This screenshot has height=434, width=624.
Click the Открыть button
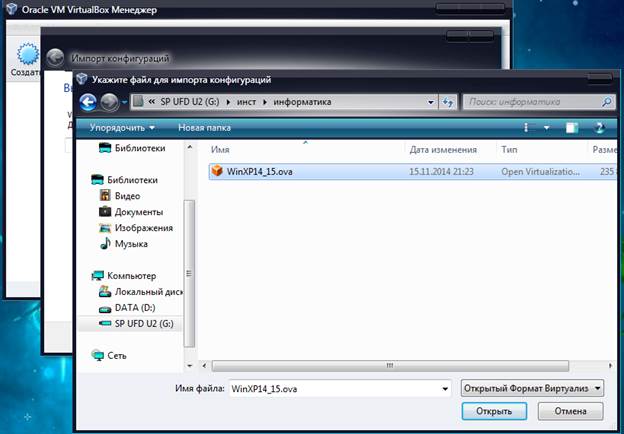494,411
